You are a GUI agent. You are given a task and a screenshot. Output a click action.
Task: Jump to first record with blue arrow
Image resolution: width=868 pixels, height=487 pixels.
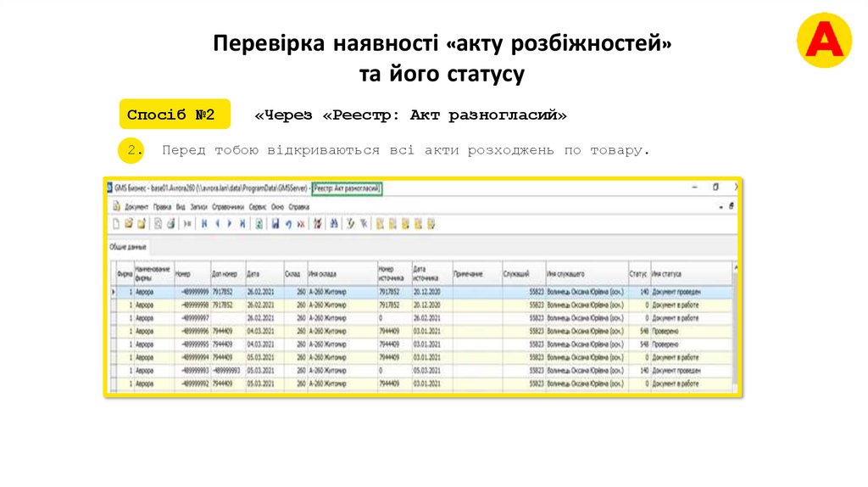tap(204, 224)
